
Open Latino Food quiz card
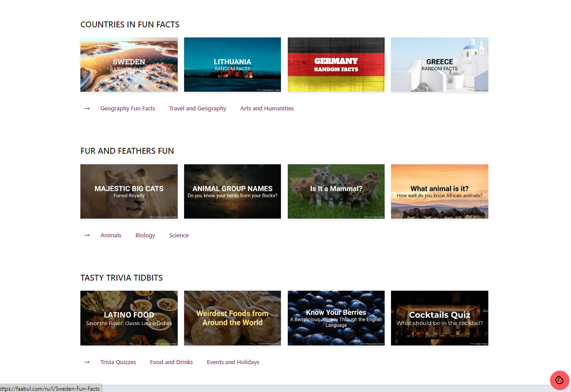129,318
